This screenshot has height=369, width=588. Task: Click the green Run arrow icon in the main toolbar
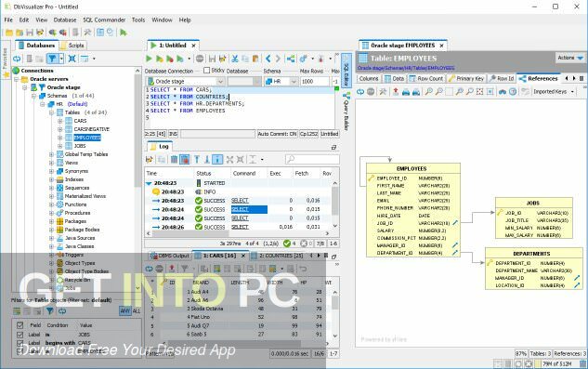(123, 33)
